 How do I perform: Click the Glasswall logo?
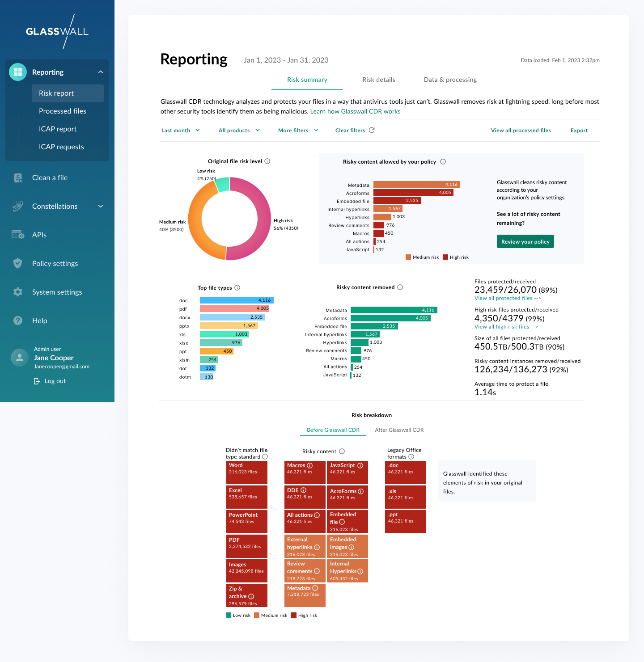(57, 31)
